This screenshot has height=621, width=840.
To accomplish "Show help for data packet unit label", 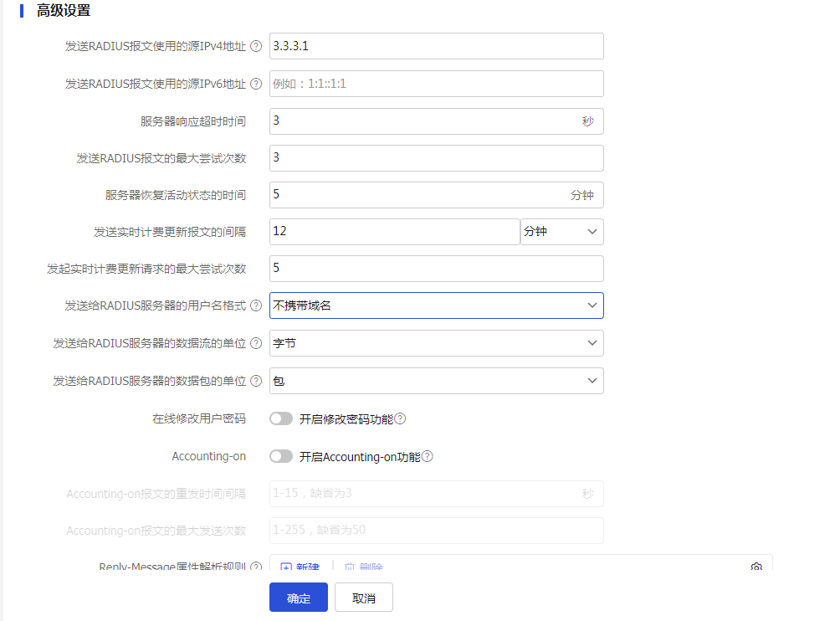I will pyautogui.click(x=256, y=382).
